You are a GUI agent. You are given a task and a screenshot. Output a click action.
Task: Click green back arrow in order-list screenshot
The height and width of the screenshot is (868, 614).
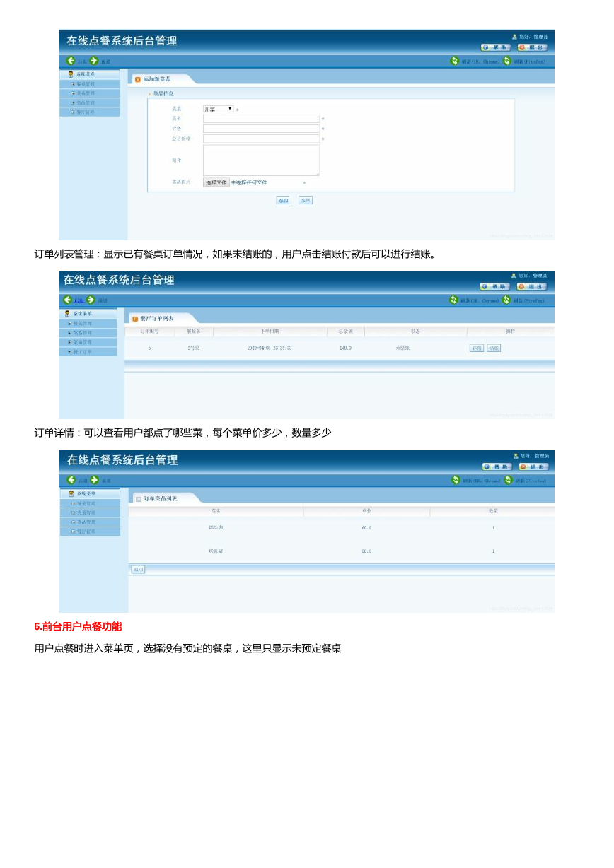[68, 300]
